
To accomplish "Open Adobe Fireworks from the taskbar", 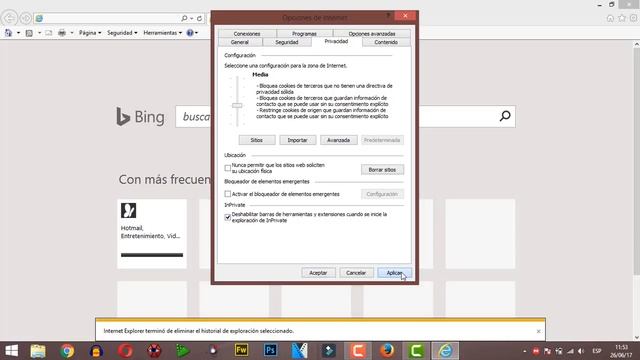I will tap(241, 350).
